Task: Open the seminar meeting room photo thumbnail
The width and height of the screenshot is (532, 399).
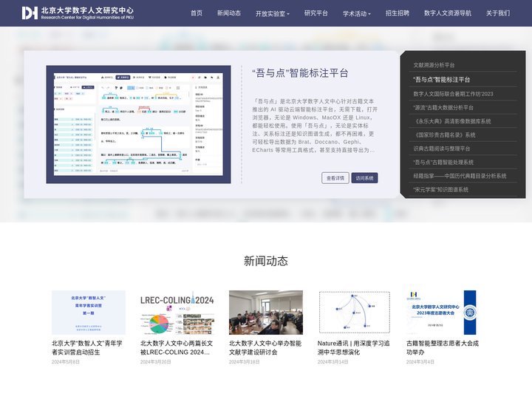Action: tap(266, 313)
